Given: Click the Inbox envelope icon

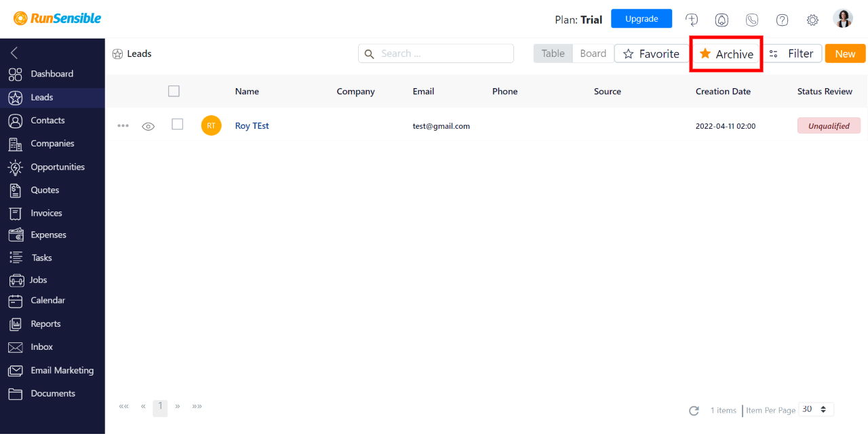Looking at the screenshot, I should pyautogui.click(x=15, y=347).
